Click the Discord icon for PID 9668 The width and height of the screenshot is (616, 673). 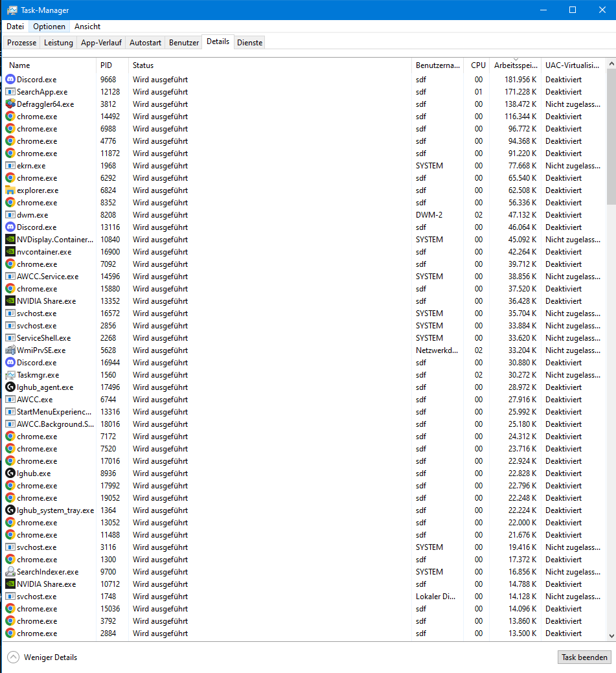pos(10,80)
